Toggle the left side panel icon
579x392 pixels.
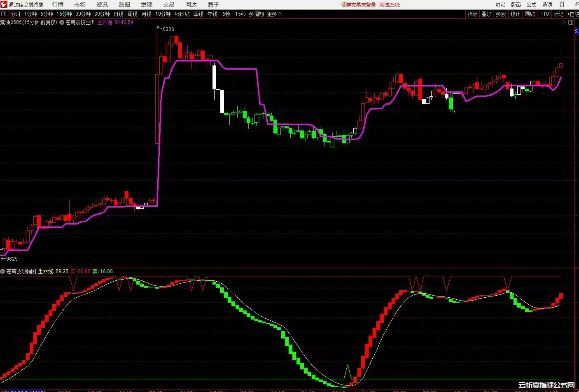[4, 14]
